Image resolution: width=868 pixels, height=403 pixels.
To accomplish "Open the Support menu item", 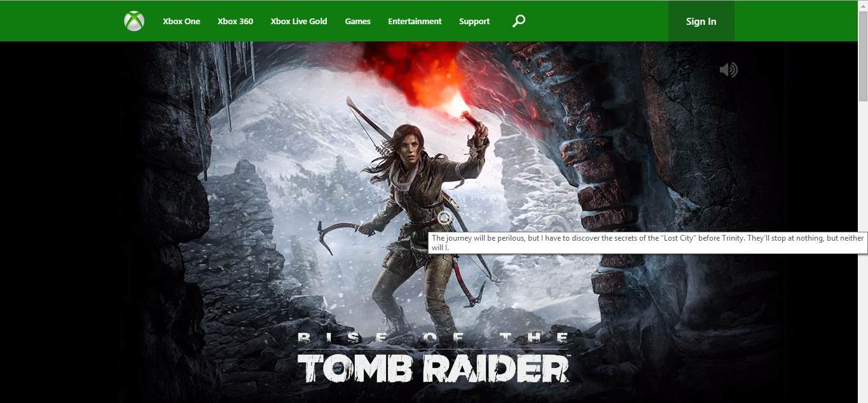I will [x=474, y=21].
